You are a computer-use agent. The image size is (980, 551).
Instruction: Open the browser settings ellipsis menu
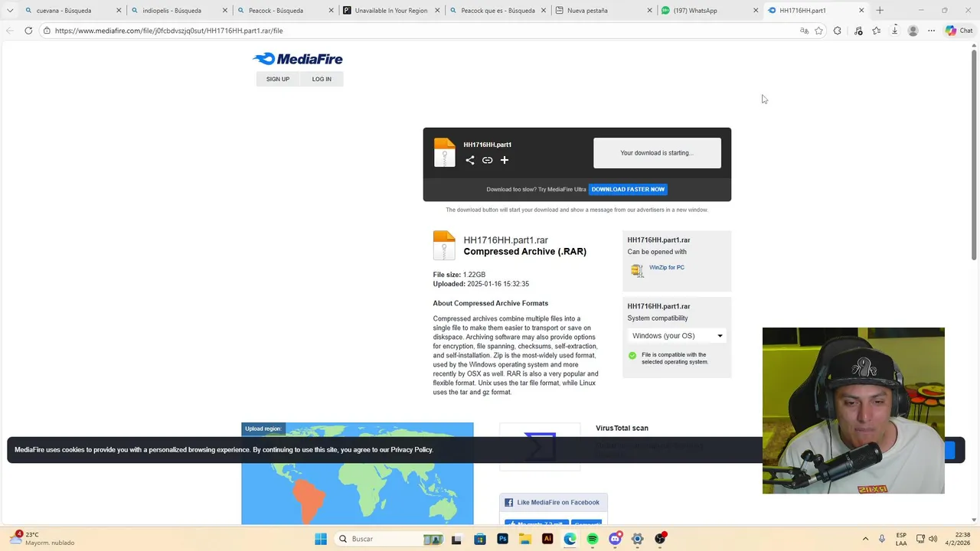[x=931, y=31]
